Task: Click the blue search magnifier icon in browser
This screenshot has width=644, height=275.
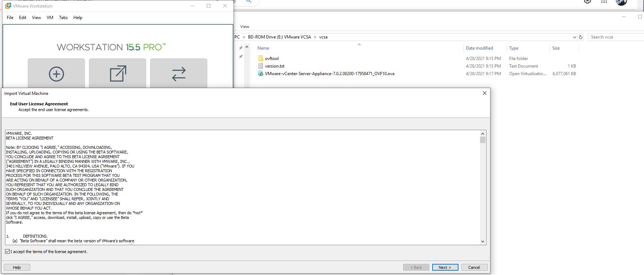Action: pyautogui.click(x=248, y=1)
